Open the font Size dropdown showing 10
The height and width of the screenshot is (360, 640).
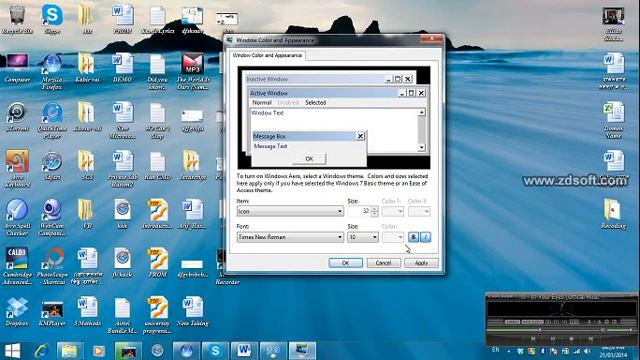[363, 237]
